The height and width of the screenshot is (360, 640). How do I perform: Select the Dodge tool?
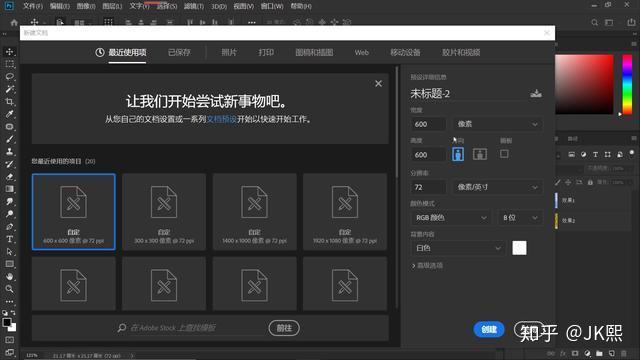(9, 214)
